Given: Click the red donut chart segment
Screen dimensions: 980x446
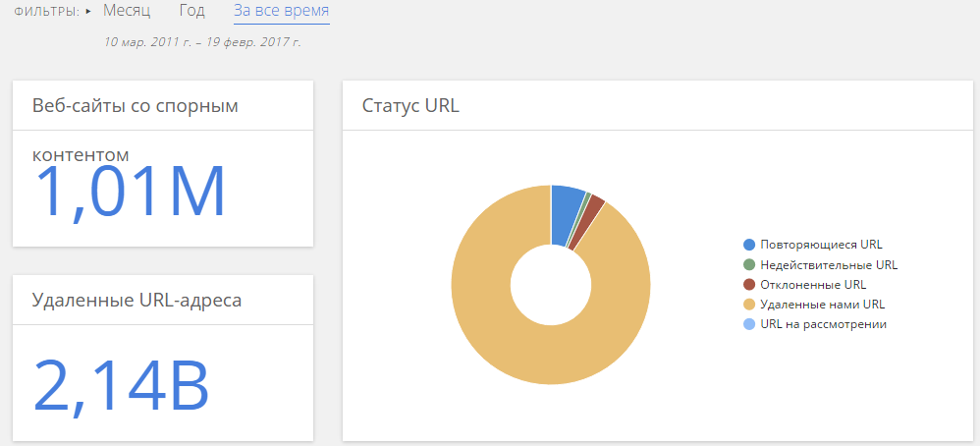Looking at the screenshot, I should [587, 221].
